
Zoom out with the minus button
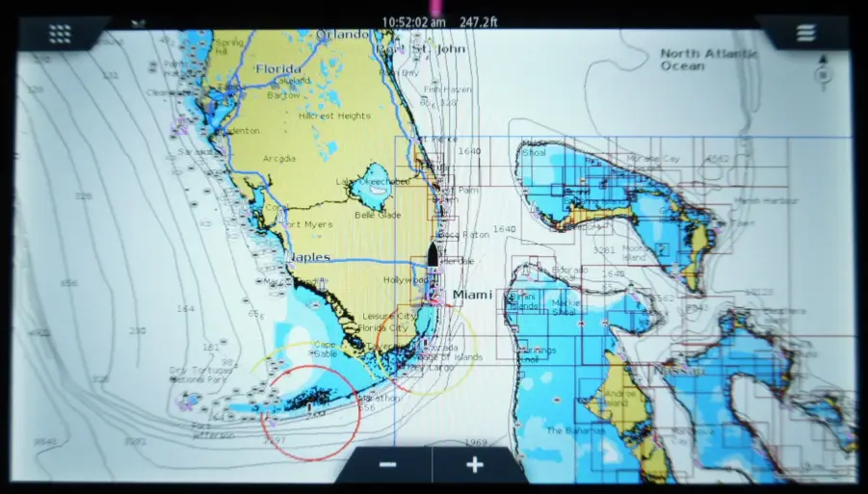pos(387,464)
